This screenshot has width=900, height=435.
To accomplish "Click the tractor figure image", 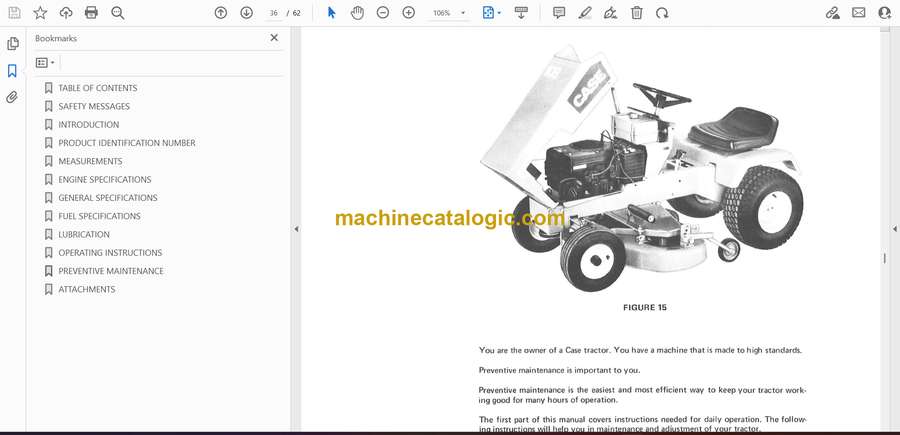I will [x=642, y=166].
